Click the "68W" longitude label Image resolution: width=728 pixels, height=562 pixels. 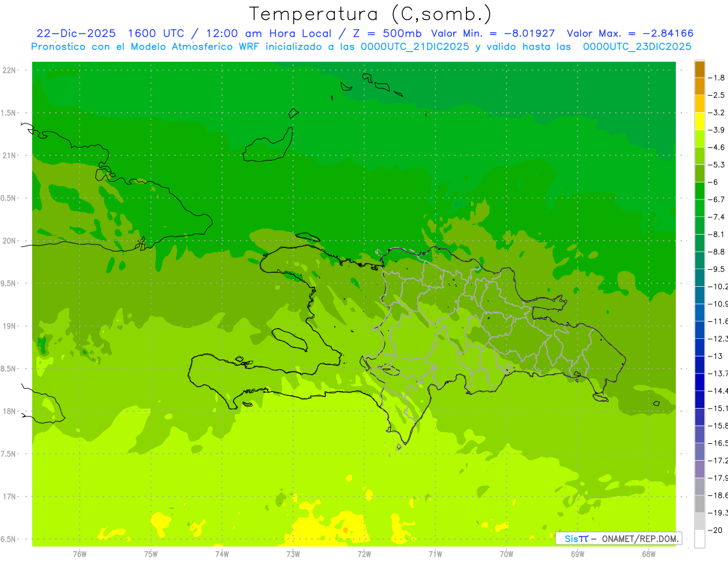coord(649,554)
